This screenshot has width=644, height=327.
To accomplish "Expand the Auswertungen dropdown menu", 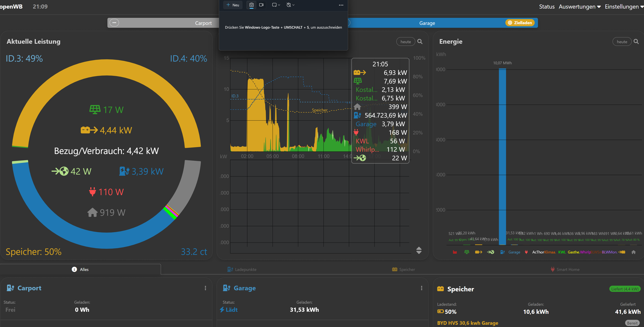I will (x=579, y=7).
